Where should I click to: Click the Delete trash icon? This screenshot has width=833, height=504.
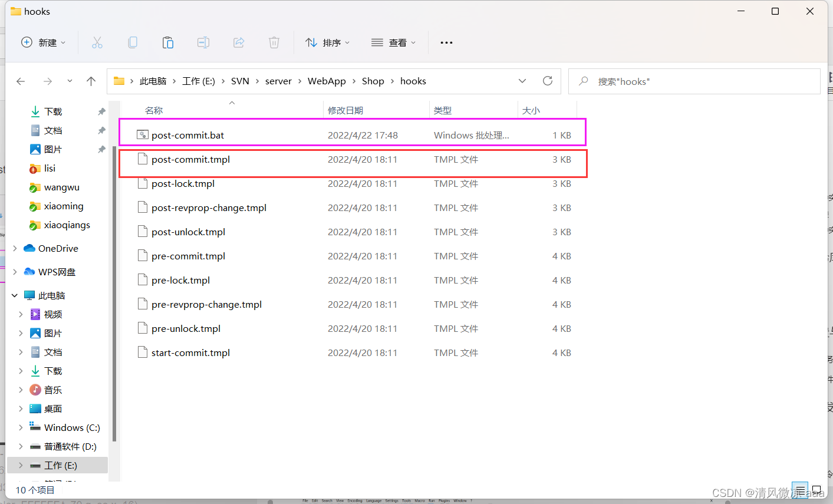click(x=274, y=42)
